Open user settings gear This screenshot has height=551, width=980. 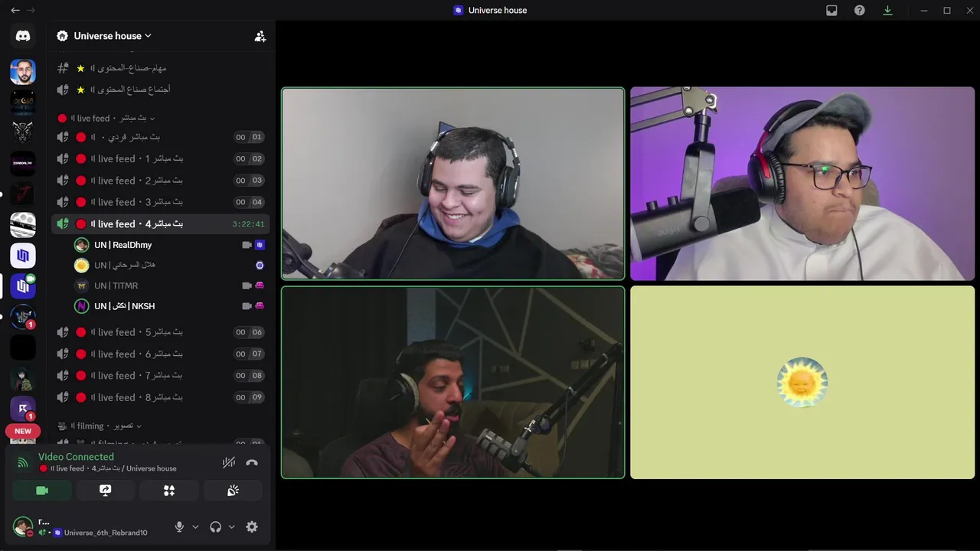coord(252,527)
